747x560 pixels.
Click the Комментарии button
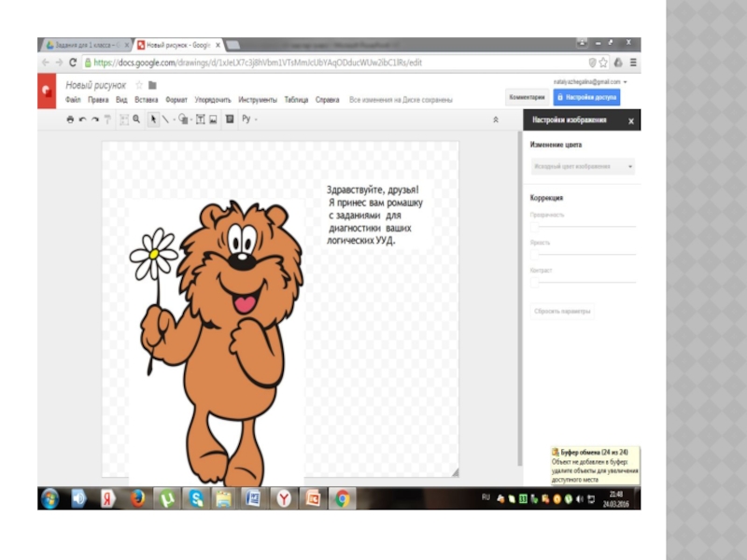click(526, 96)
